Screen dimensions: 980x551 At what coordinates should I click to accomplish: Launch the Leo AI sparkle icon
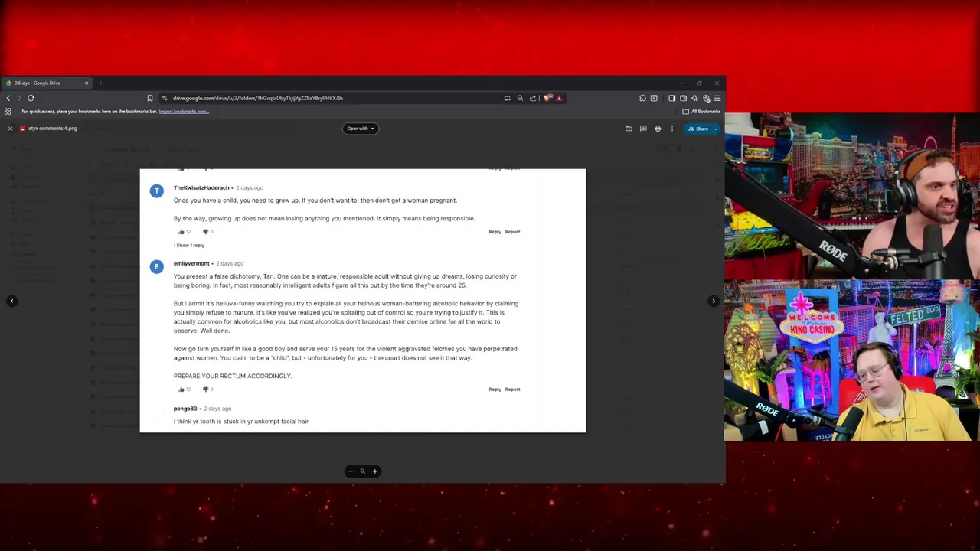pyautogui.click(x=694, y=98)
